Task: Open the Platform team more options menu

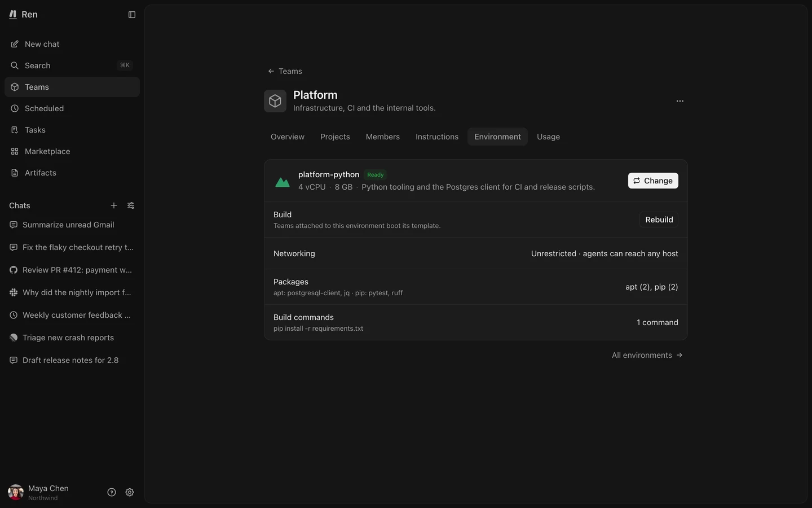Action: [680, 101]
